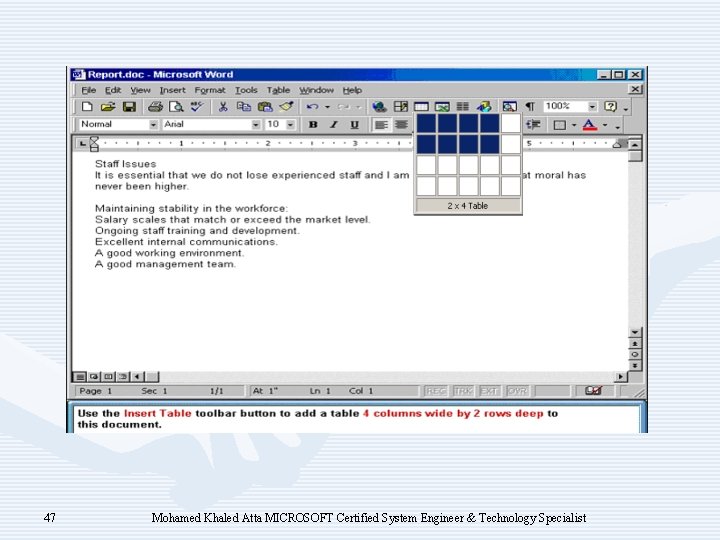Open Select Browse Object button
This screenshot has width=720, height=540.
coord(635,354)
